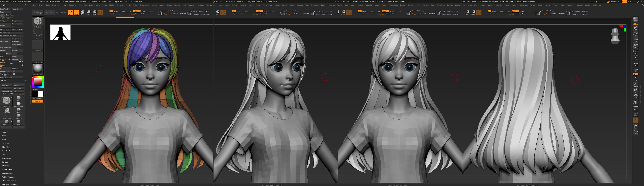644x186 pixels.
Task: Toggle Persp perspective mode
Action: 636,52
